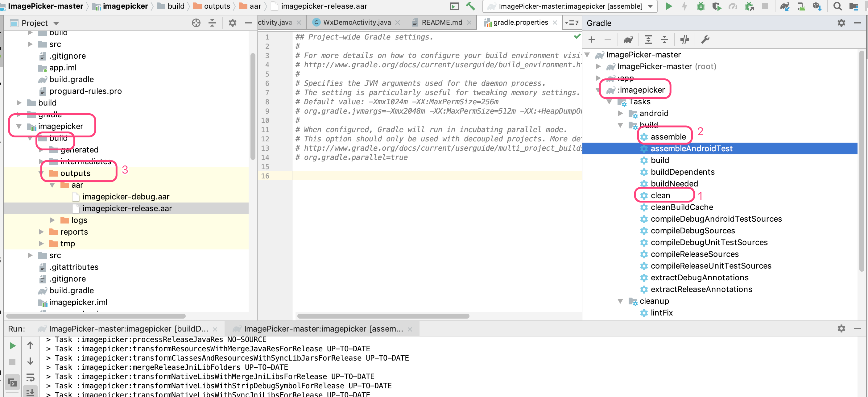Screen dimensions: 868x397
Task: Collapse the outputs folder in Project tree
Action: pos(41,173)
